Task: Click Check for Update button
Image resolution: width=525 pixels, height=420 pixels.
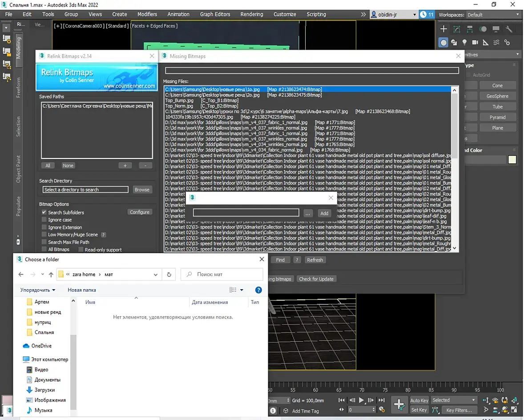Action: point(316,279)
